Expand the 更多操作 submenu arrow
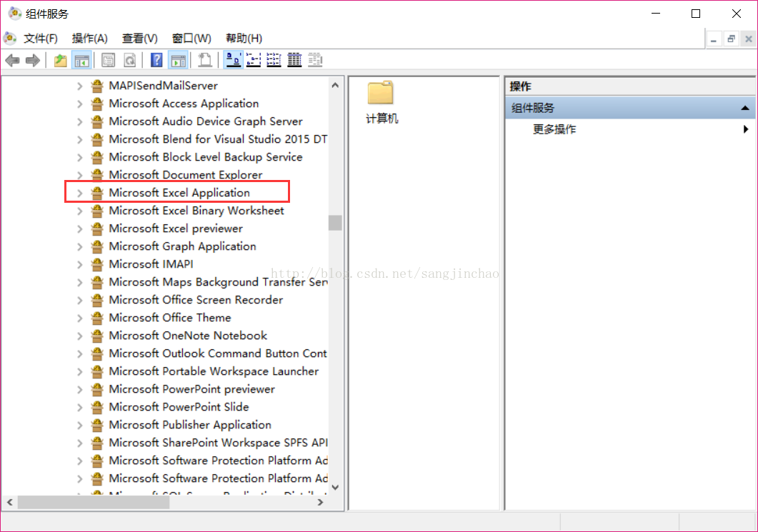Screen dimensions: 758x532 746,129
